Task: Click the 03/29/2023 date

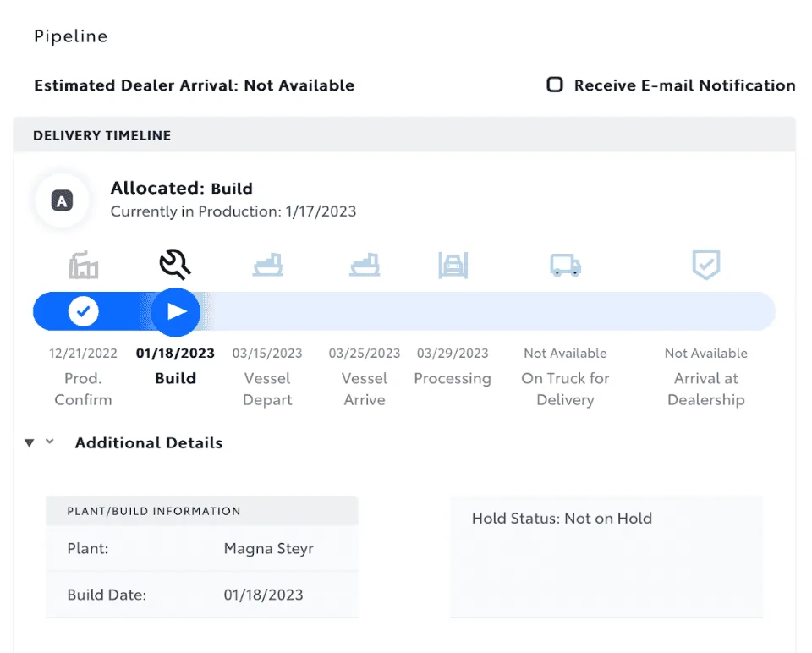Action: 453,354
